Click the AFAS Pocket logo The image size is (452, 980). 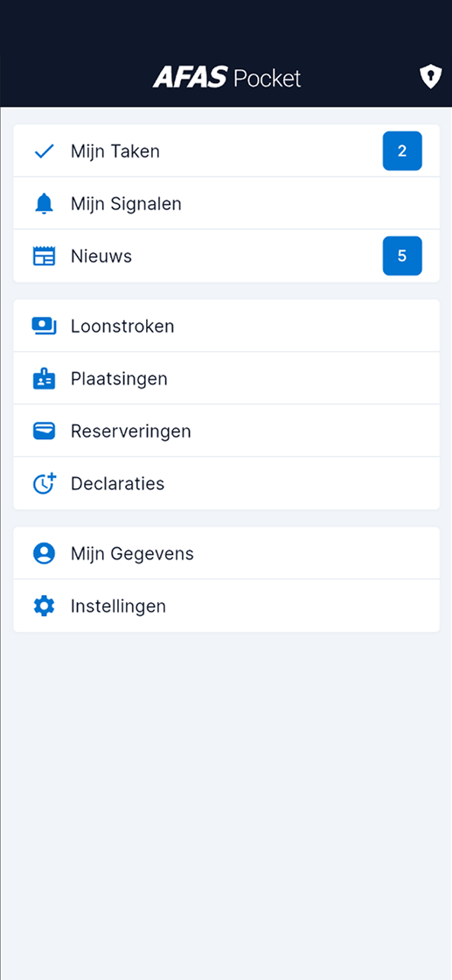point(226,78)
